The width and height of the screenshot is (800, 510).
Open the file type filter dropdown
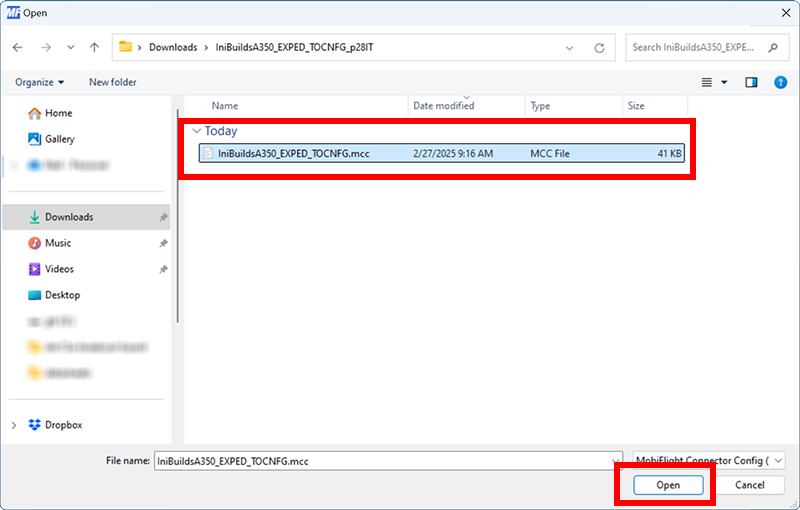pos(709,461)
